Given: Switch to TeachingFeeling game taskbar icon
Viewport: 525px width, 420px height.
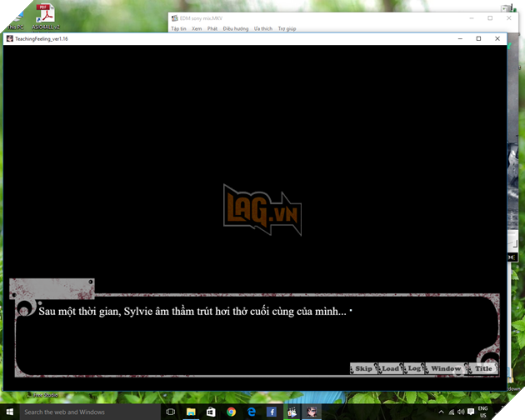Looking at the screenshot, I should tap(312, 412).
